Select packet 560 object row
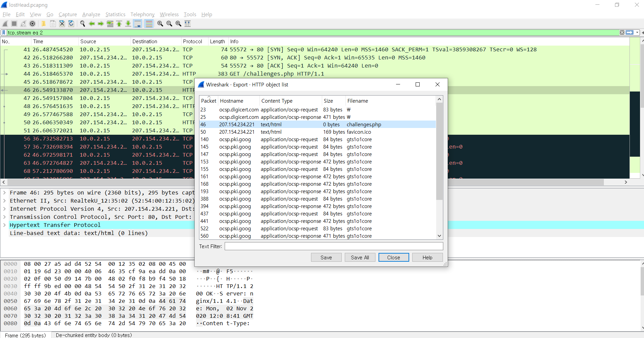This screenshot has width=644, height=338. tap(318, 236)
